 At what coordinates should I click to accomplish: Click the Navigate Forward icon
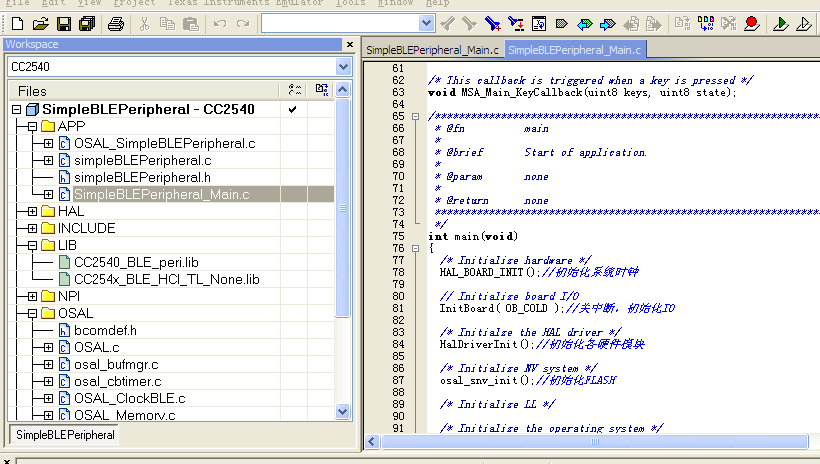click(654, 24)
